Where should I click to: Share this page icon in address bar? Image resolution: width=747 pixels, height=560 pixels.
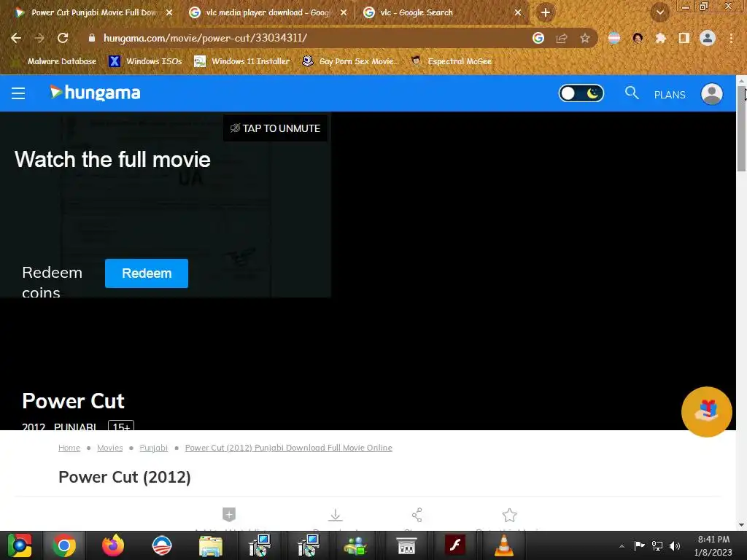click(562, 38)
